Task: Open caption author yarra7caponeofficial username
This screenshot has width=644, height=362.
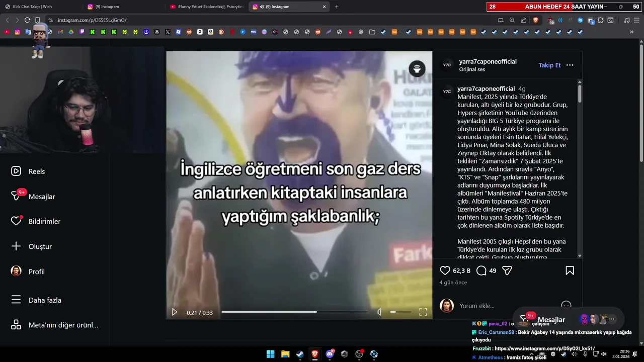Action: point(486,88)
